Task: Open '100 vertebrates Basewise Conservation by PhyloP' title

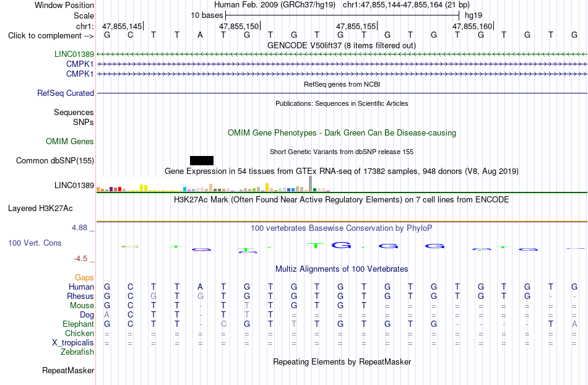Action: [x=342, y=228]
